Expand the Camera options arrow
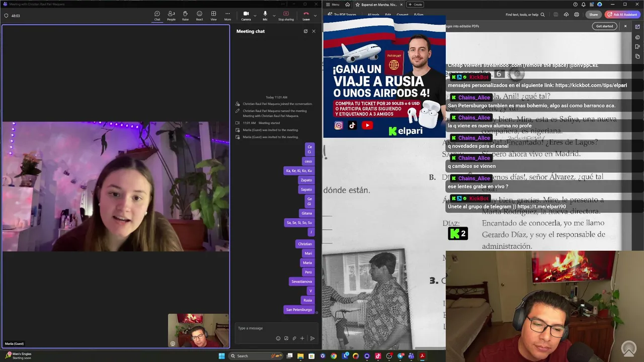The width and height of the screenshot is (644, 362). 255,16
